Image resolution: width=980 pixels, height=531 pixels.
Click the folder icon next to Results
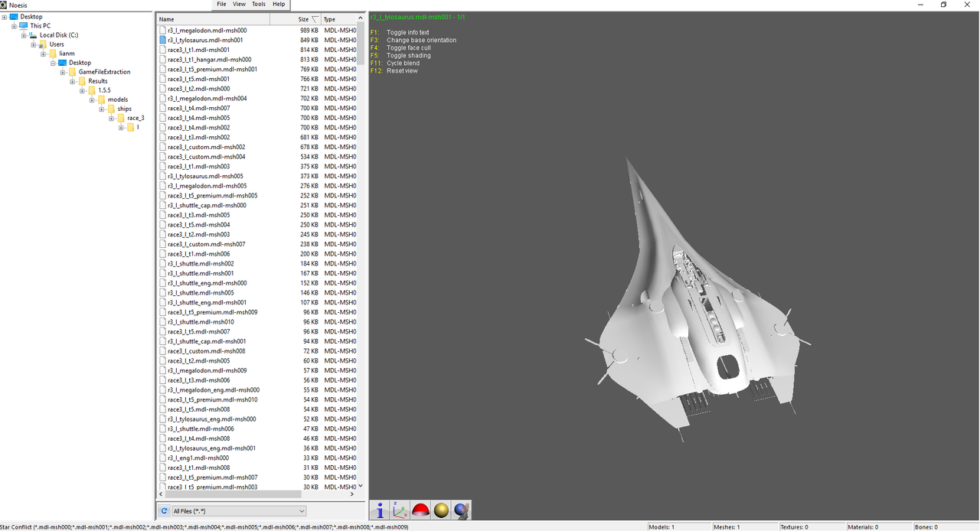pos(82,81)
